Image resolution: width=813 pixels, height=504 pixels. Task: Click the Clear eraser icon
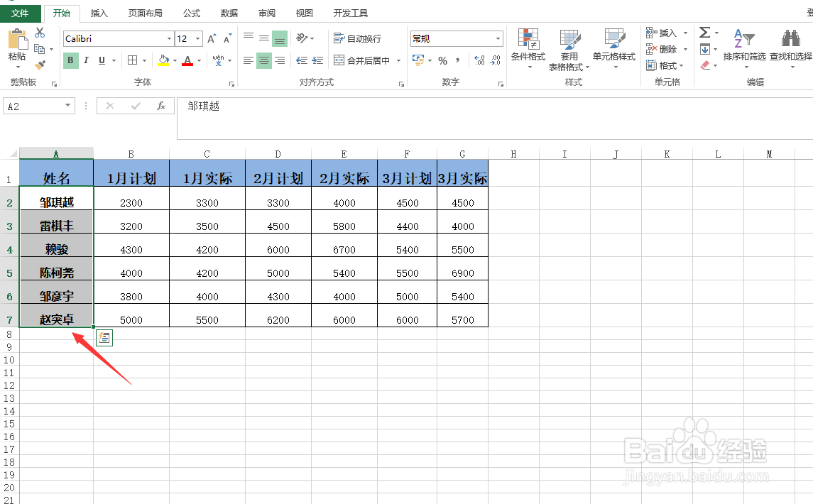[x=705, y=65]
